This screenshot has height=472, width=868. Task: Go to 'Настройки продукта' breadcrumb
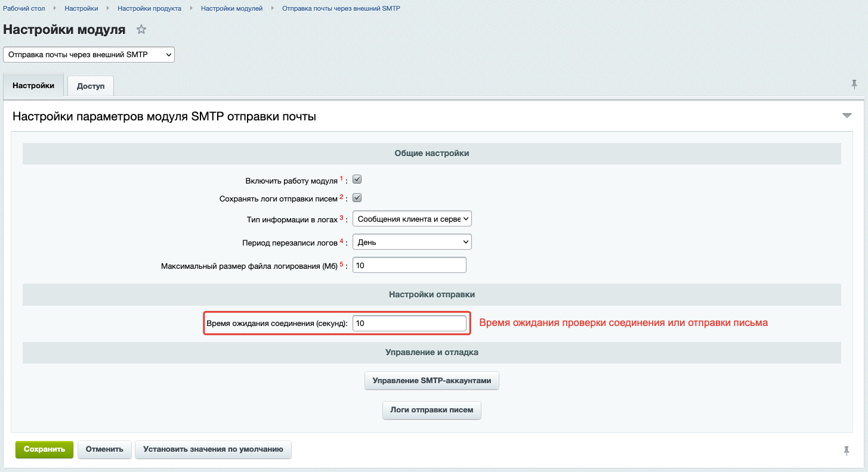(149, 8)
